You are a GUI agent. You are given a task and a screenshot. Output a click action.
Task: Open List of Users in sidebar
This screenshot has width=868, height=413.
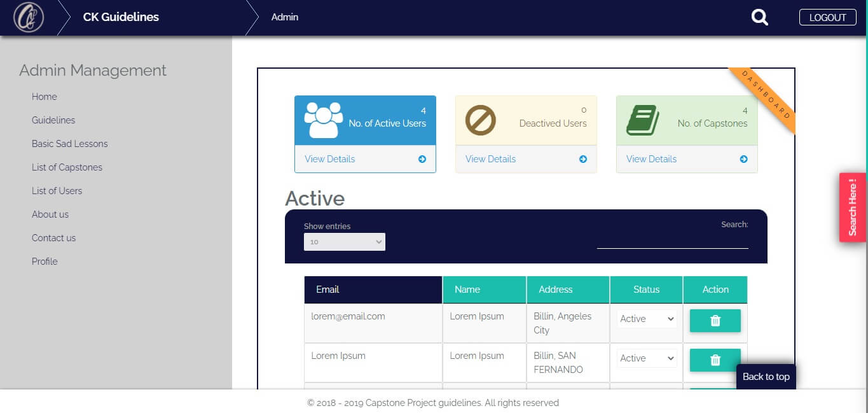tap(57, 191)
